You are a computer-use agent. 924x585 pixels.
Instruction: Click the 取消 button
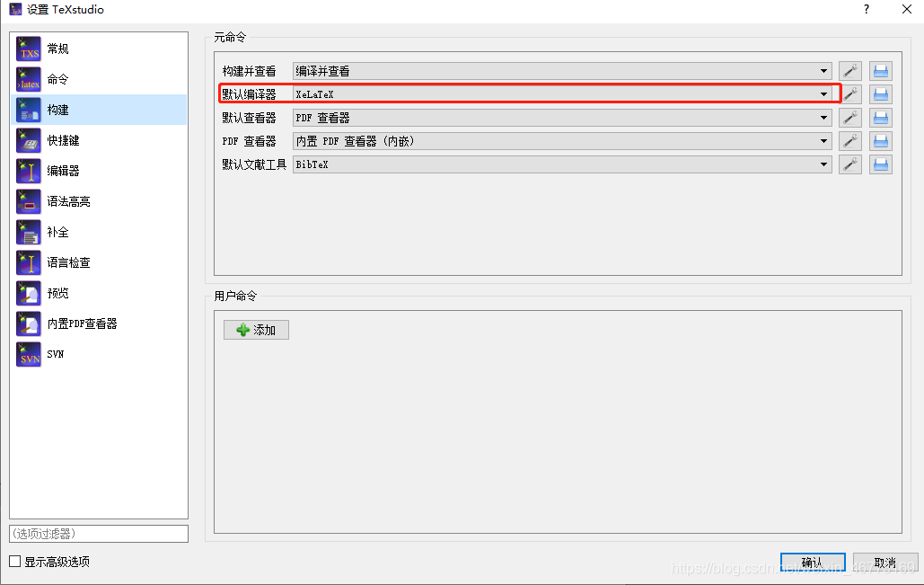tap(885, 562)
